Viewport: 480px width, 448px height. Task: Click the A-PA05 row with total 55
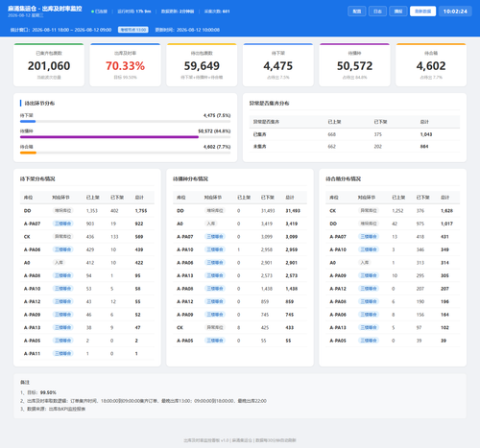click(x=240, y=341)
